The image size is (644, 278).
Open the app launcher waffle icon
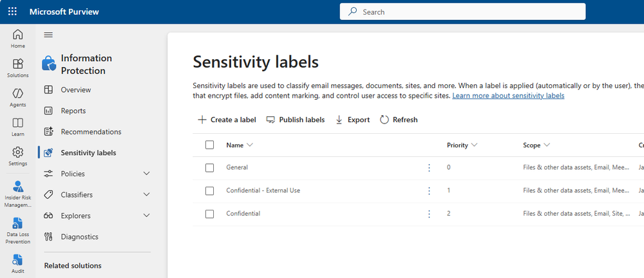[12, 12]
